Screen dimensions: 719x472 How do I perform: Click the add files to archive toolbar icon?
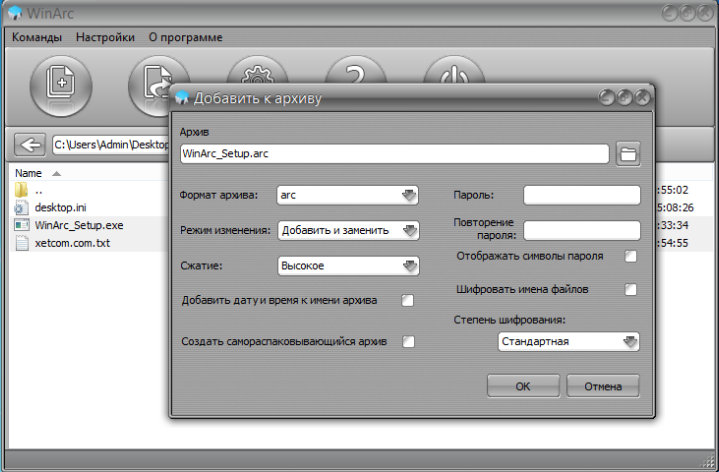(x=61, y=86)
